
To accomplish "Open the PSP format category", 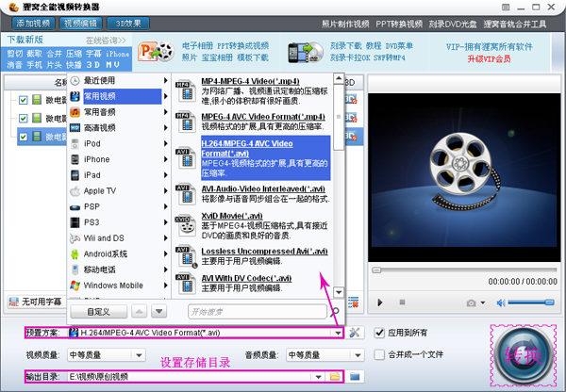I will (x=119, y=206).
